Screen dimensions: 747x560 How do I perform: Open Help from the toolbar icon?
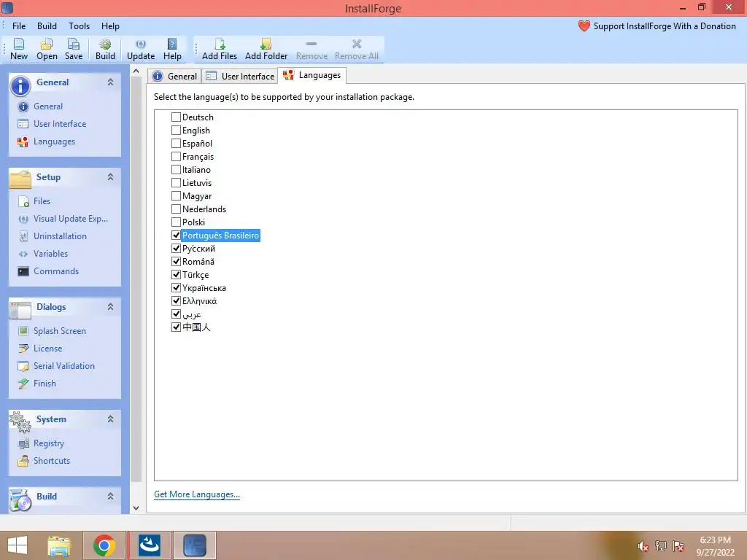[172, 49]
